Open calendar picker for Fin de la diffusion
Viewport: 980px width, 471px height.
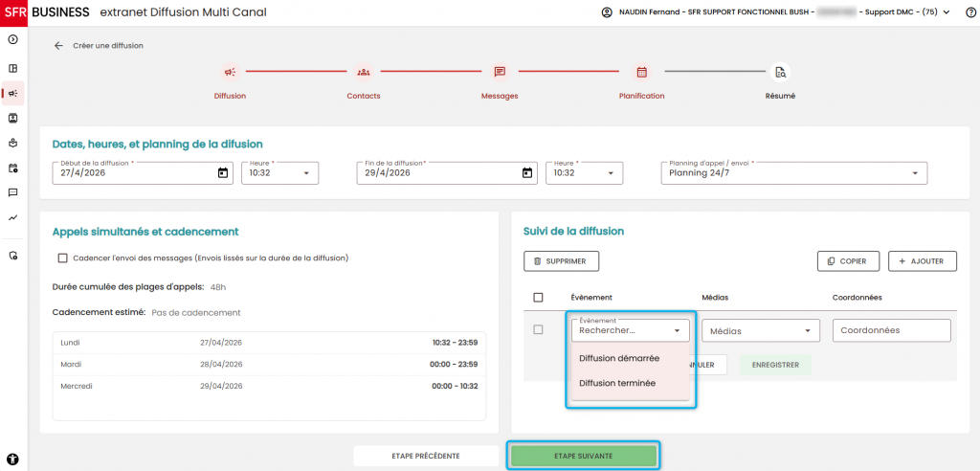click(527, 173)
